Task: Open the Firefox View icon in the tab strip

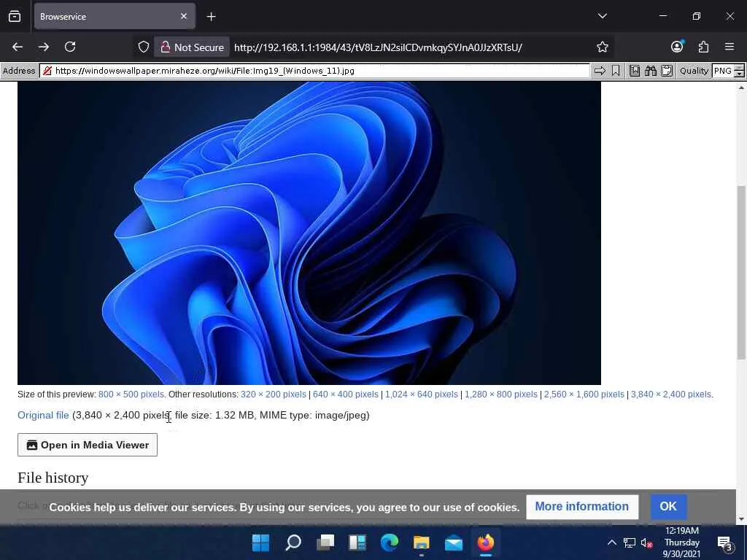Action: (x=15, y=16)
